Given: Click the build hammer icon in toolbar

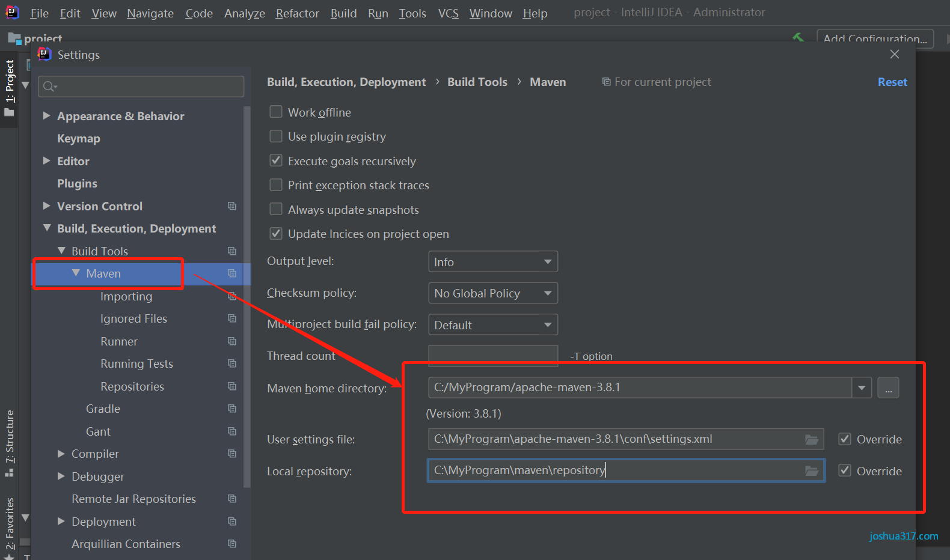Looking at the screenshot, I should pos(798,37).
